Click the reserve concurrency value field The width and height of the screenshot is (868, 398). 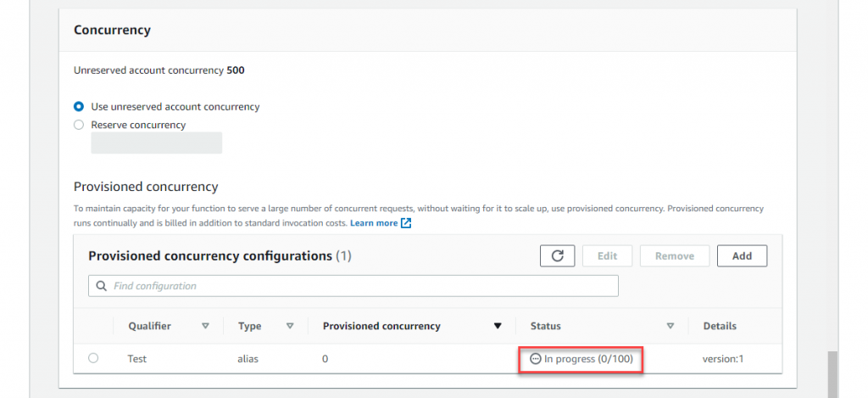[x=156, y=143]
